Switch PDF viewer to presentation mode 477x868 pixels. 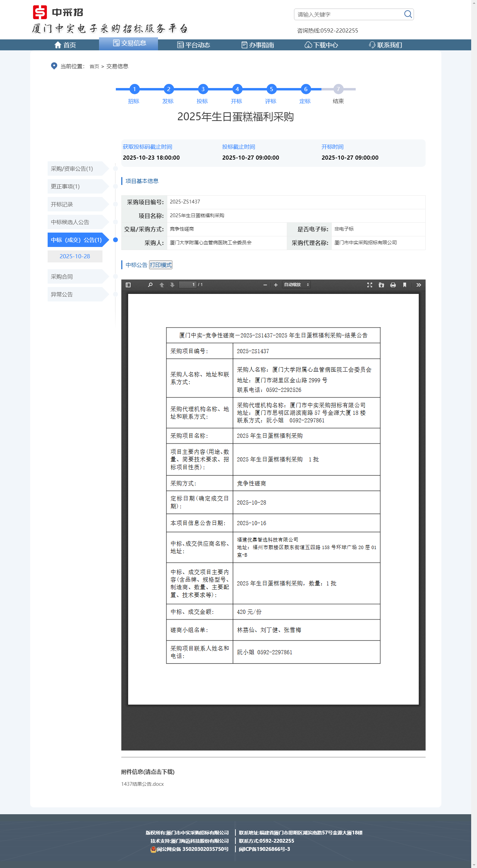coord(370,285)
